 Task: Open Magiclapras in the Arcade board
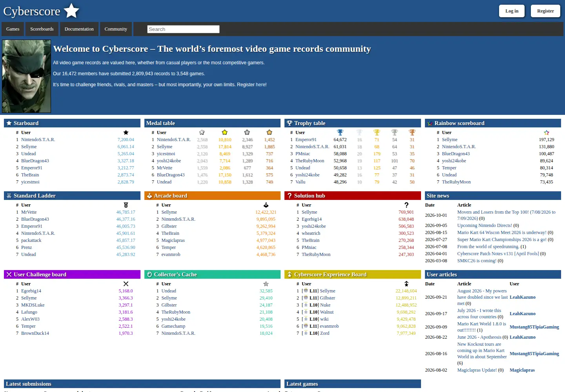(x=173, y=240)
